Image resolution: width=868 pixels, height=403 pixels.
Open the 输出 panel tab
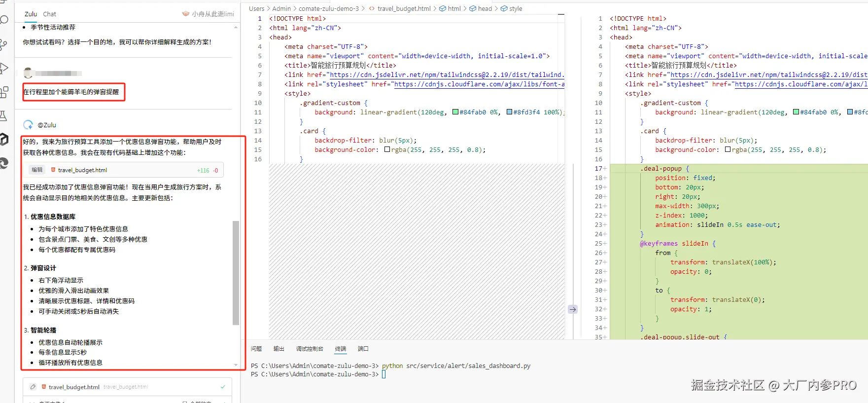point(279,349)
